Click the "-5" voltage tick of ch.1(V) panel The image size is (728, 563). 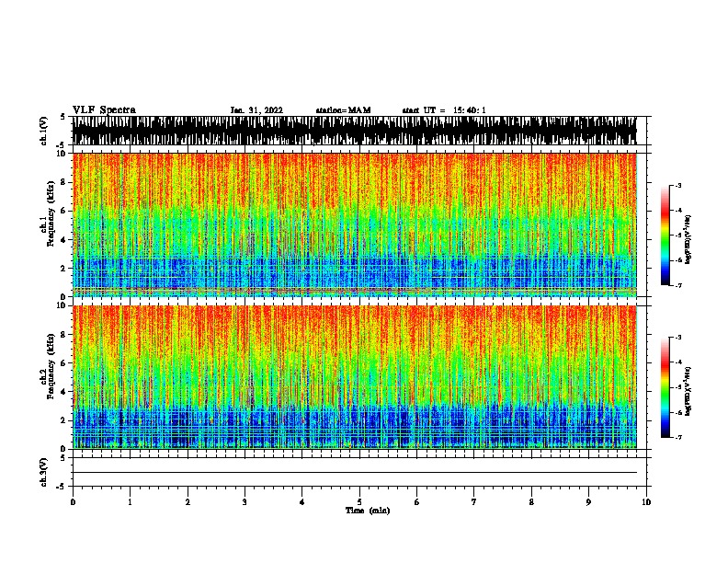(62, 145)
